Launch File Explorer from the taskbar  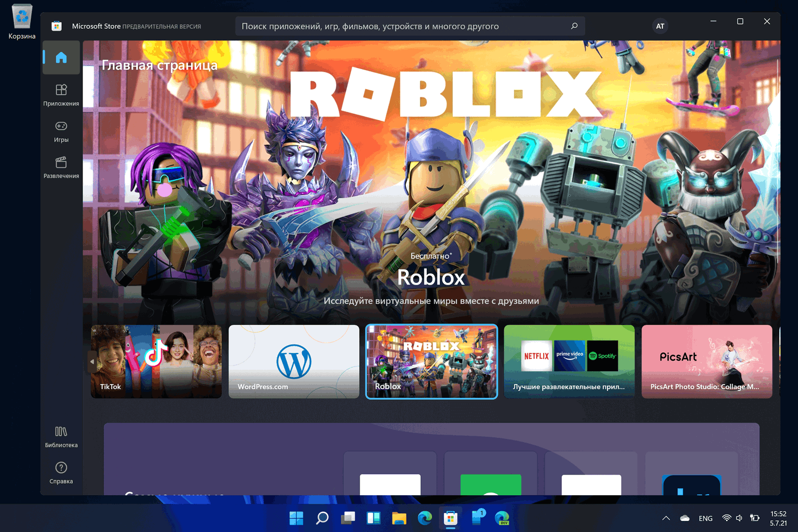pos(399,518)
